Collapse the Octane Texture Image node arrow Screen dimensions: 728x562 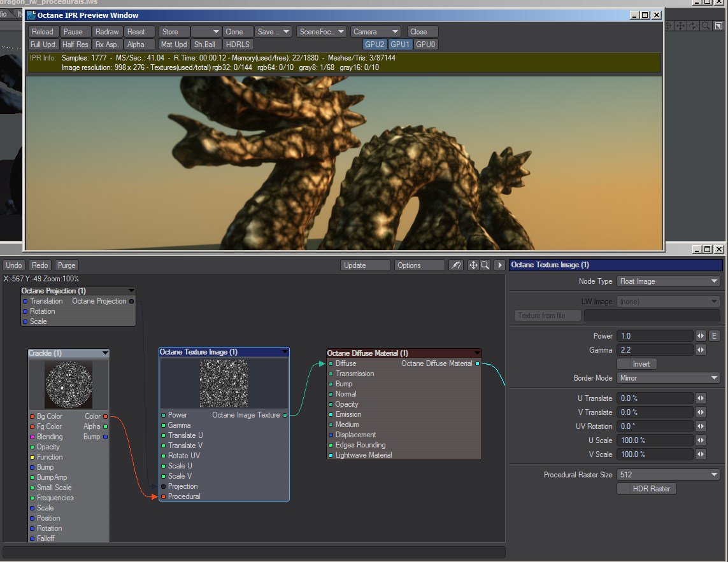pos(285,352)
